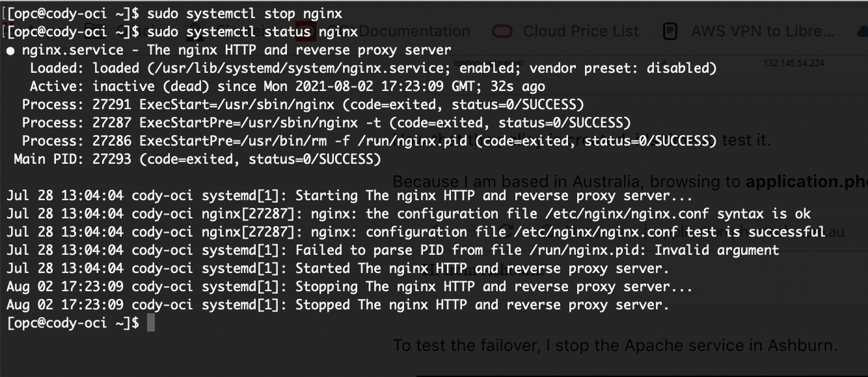Click the 'sudo systemctl status nginx' command

[x=252, y=31]
